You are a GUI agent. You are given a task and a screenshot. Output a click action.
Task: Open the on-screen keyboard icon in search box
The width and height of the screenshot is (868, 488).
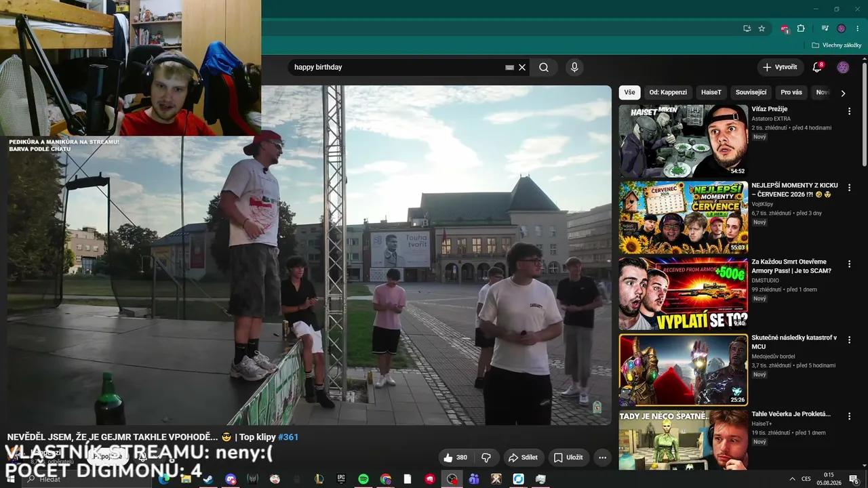point(510,67)
